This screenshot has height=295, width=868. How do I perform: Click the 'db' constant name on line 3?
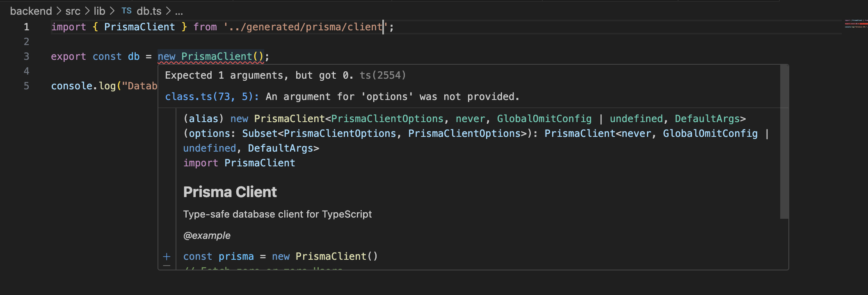click(134, 57)
